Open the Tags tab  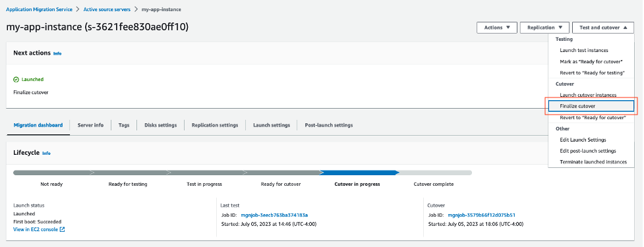click(x=124, y=125)
